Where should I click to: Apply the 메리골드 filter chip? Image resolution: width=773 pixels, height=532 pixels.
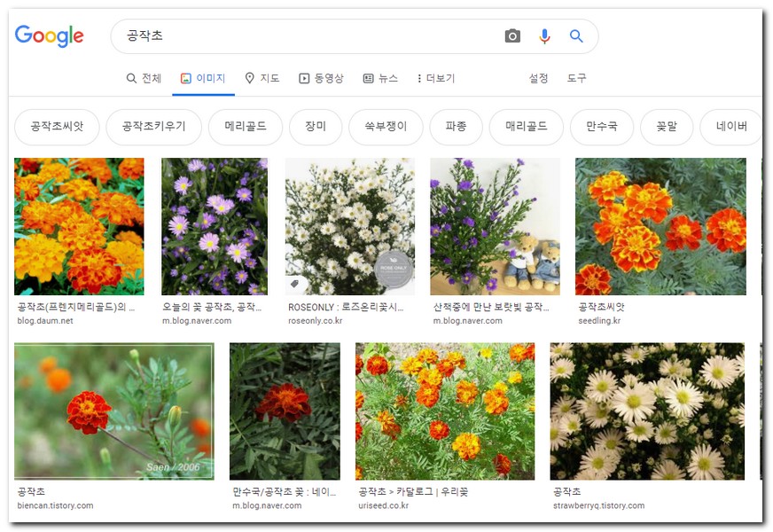coord(245,127)
